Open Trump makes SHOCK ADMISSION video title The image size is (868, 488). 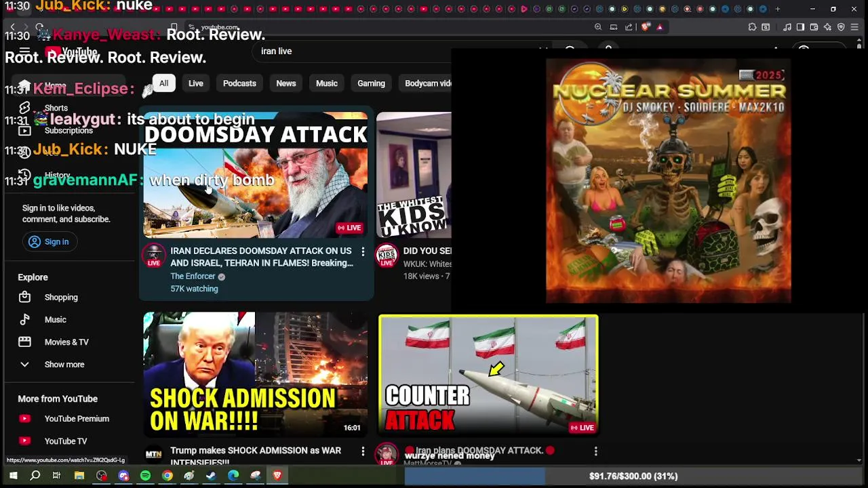pos(256,455)
